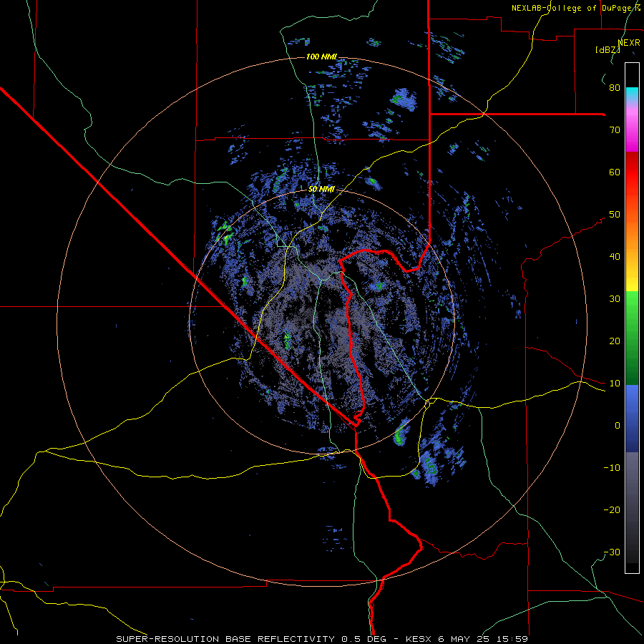
Task: Click the 100 NMI range ring label
Action: [321, 57]
